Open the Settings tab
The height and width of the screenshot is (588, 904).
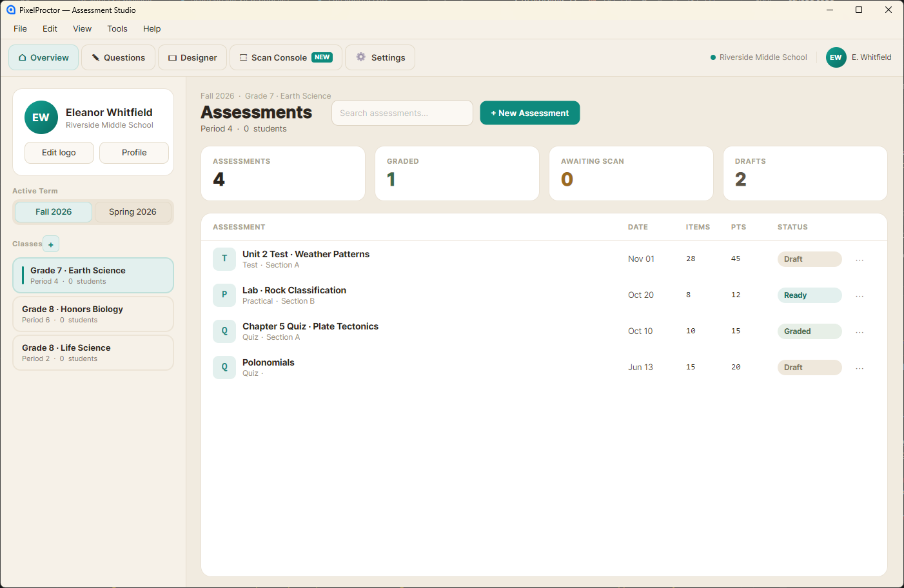click(380, 57)
